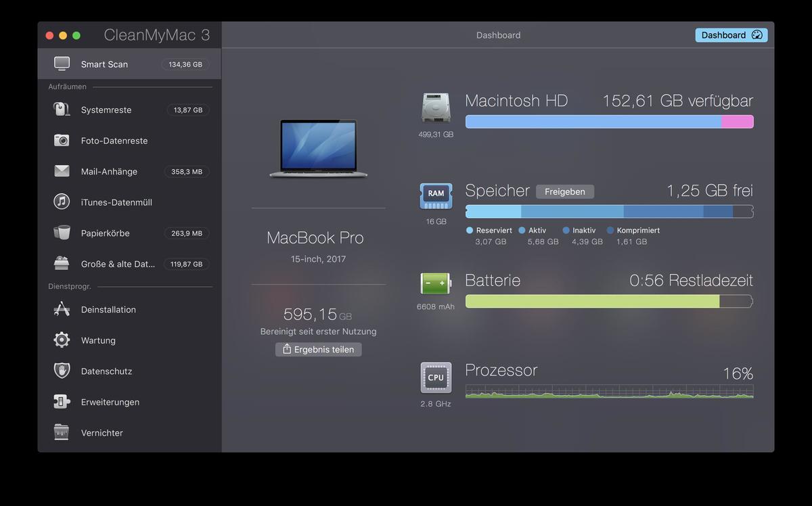Click the 134,36 GB Smart Scan badge
This screenshot has width=812, height=506.
pos(185,64)
